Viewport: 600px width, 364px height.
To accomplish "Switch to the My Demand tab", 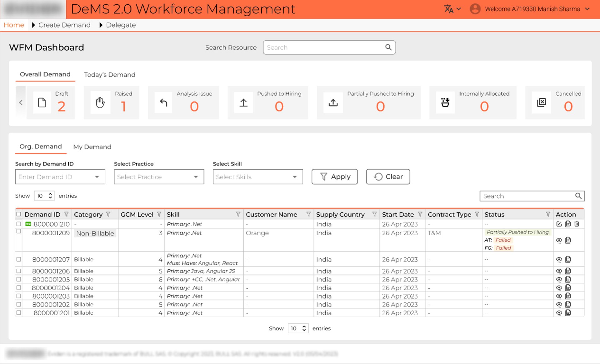I will tap(92, 147).
